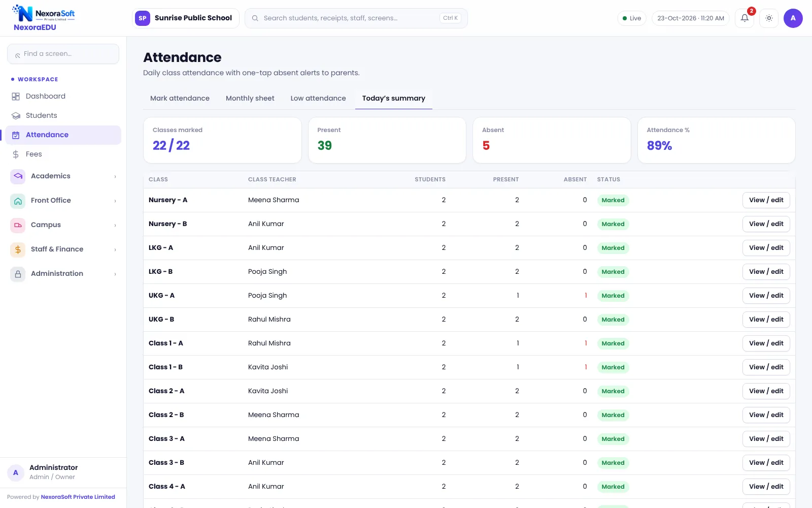Expand the Front Office chevron
The height and width of the screenshot is (508, 812).
(x=115, y=201)
